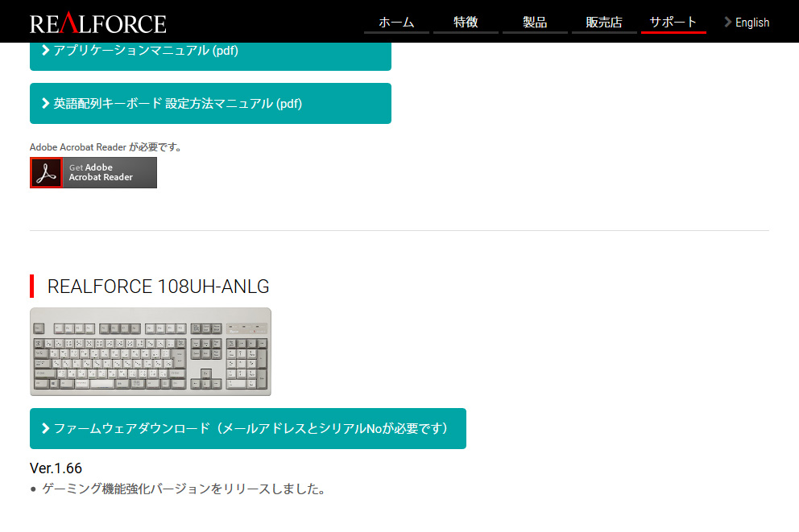Click the REALFORCE 108UH-ANLG keyboard image

151,352
